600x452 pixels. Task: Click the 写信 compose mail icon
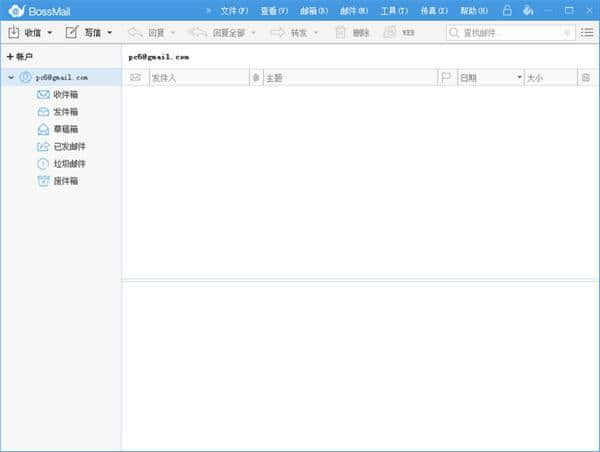72,33
